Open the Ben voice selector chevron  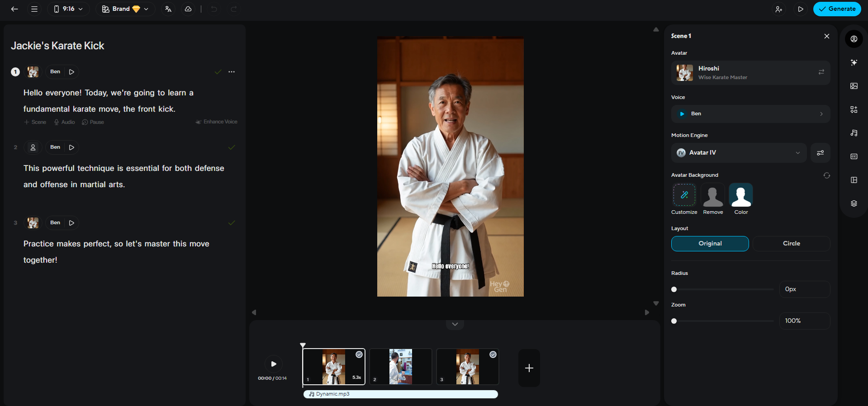point(821,114)
